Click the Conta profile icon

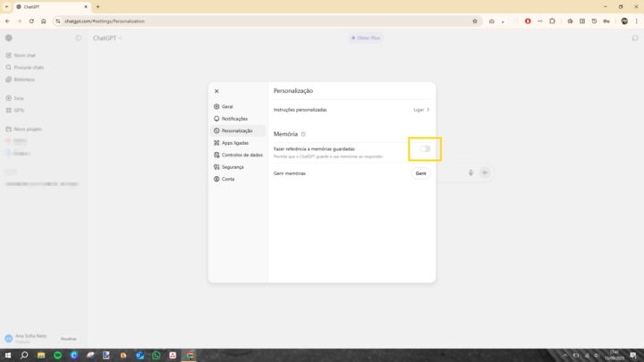(x=216, y=179)
